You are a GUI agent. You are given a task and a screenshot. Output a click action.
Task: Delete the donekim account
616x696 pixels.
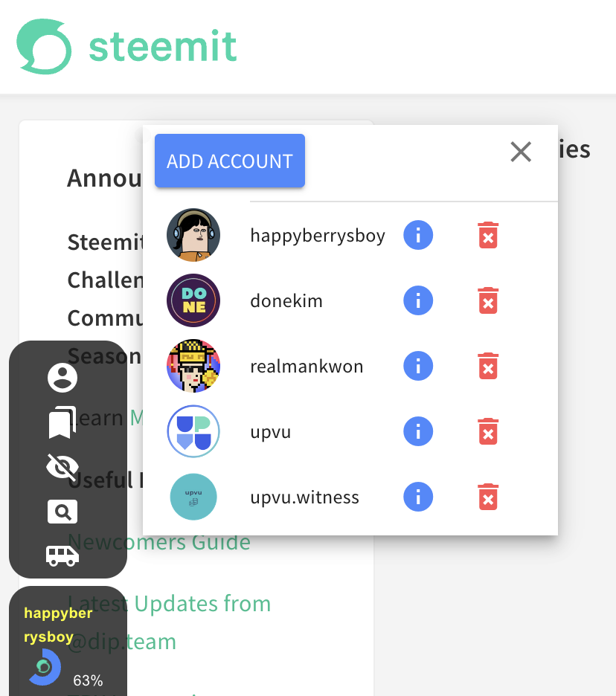[x=488, y=300]
